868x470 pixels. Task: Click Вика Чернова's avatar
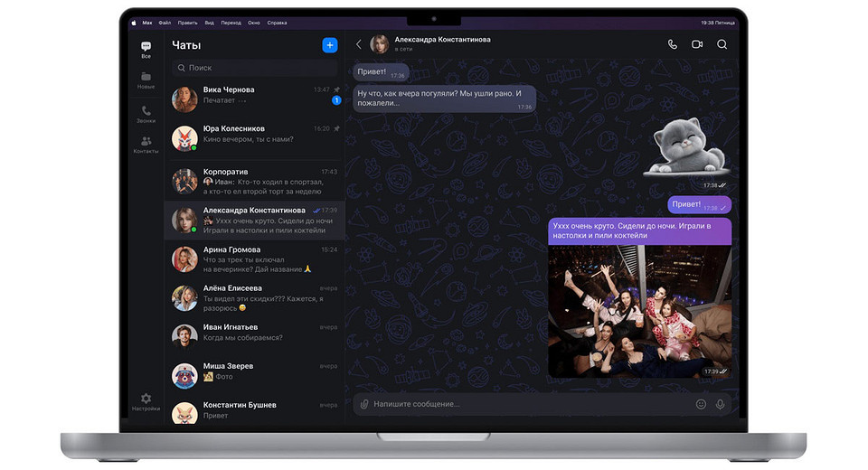(184, 99)
